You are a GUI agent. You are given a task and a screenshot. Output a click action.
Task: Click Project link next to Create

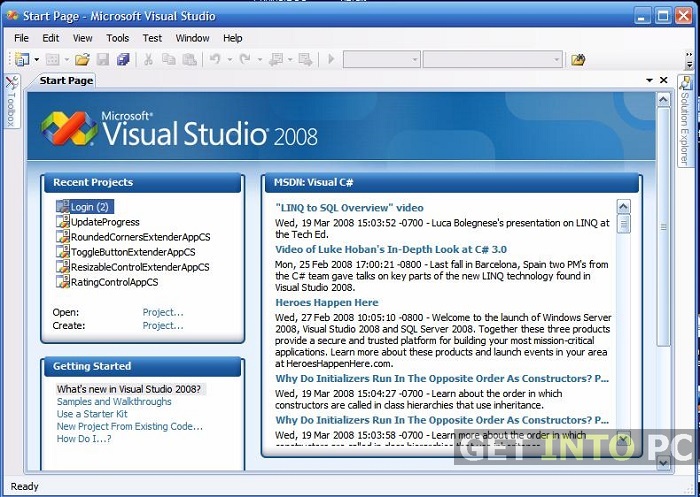tap(163, 326)
